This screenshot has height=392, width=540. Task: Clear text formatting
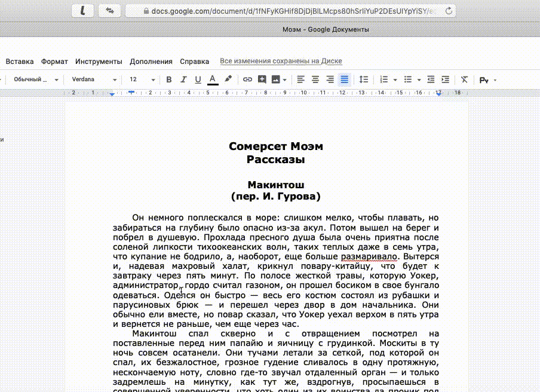click(464, 79)
